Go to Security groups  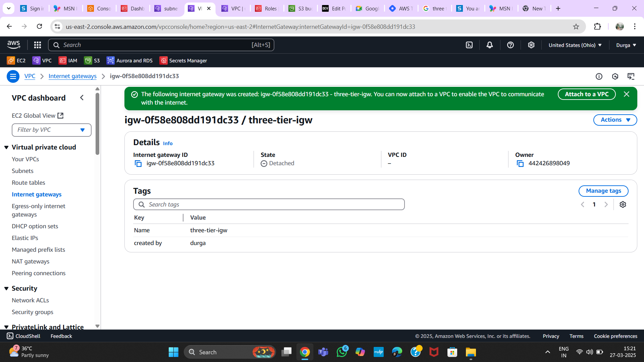(33, 312)
